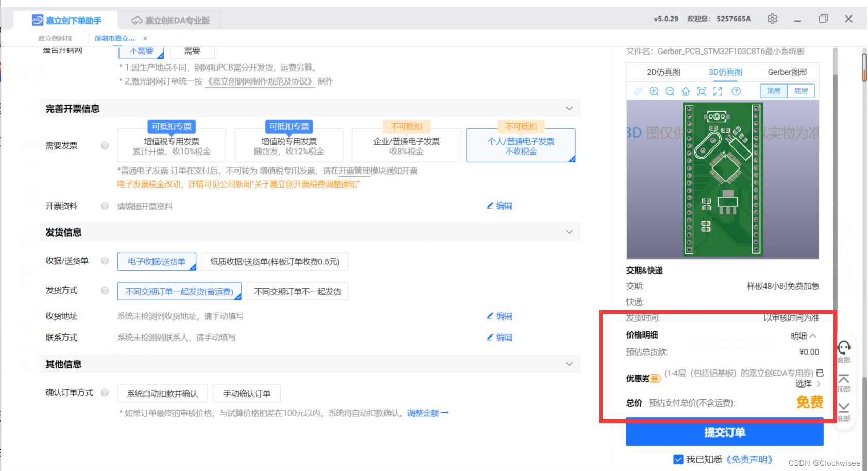Open fullscreen preview with expand arrows icon

[x=718, y=91]
